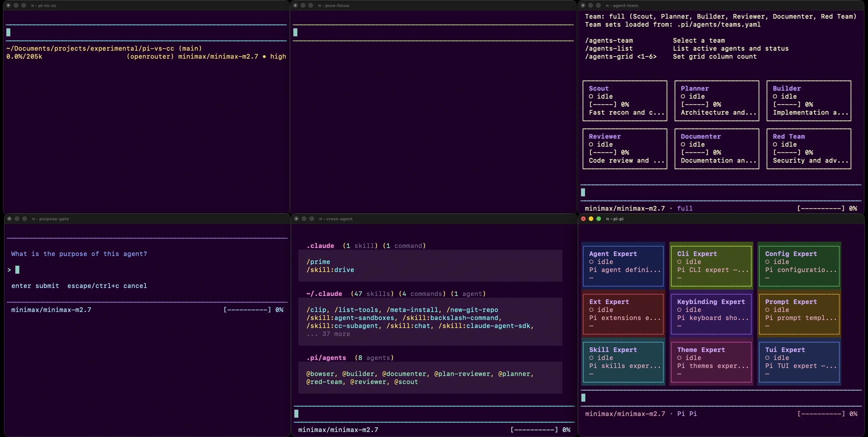Click the Scout agent's idle status icon
The image size is (868, 437).
(x=591, y=96)
